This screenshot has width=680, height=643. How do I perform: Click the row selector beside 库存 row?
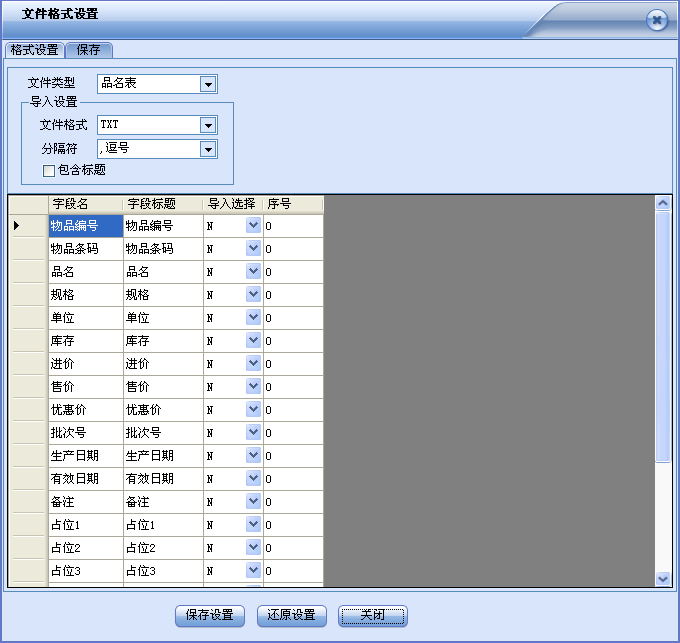pos(28,341)
